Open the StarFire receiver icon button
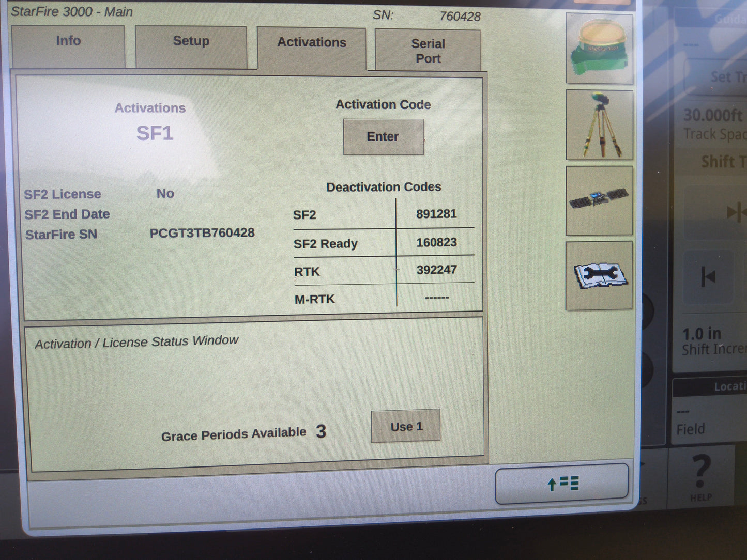The height and width of the screenshot is (560, 747). 600,49
